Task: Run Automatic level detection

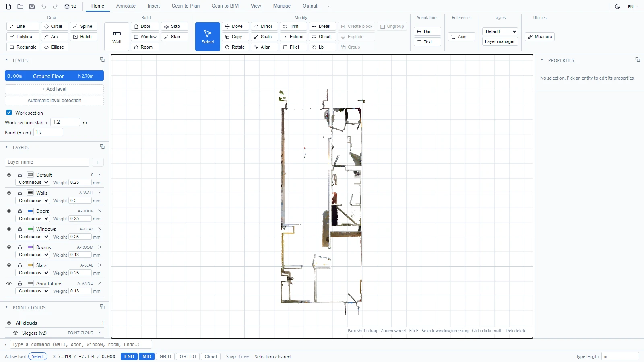Action: click(54, 101)
